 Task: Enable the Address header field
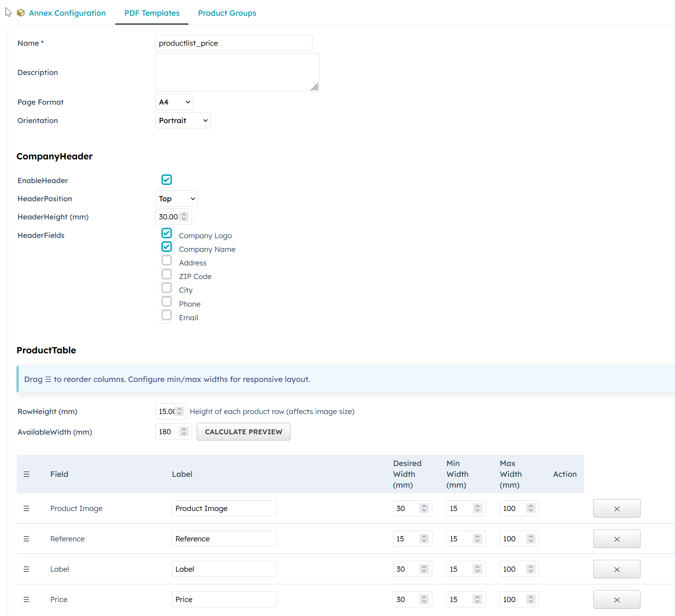click(167, 261)
